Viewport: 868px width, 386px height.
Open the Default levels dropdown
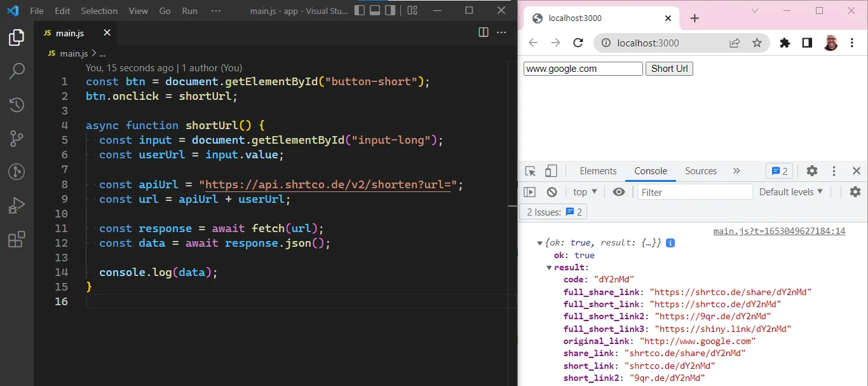pos(790,192)
